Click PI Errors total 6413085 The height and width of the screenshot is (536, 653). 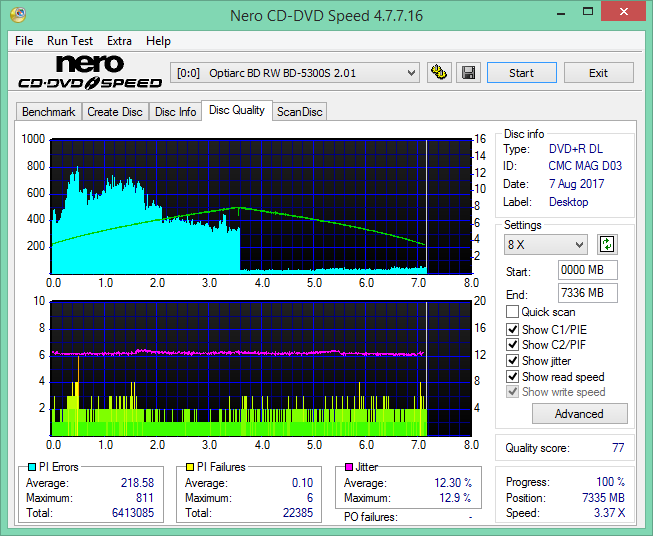click(133, 512)
